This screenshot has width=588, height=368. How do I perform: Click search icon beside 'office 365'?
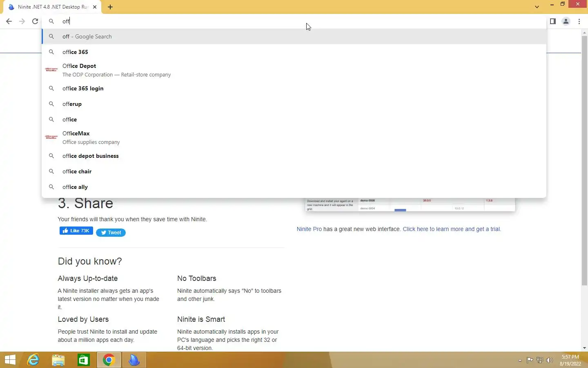(51, 52)
